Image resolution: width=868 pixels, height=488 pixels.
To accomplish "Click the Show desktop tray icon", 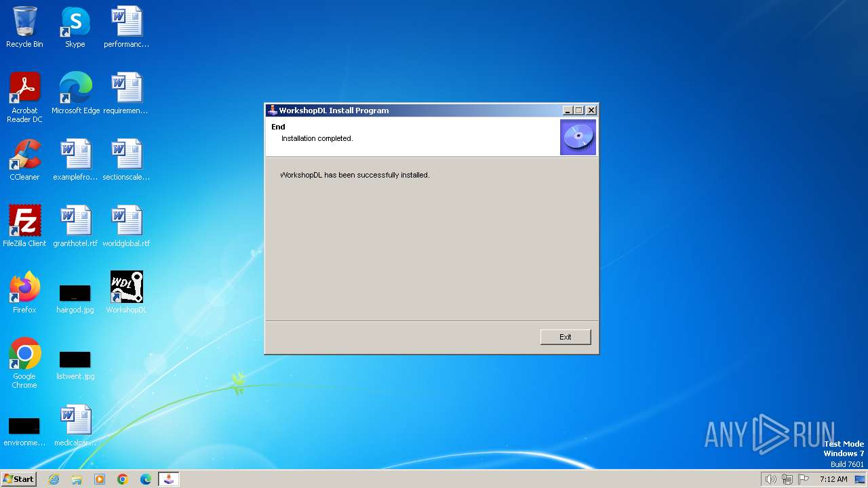I will point(861,479).
